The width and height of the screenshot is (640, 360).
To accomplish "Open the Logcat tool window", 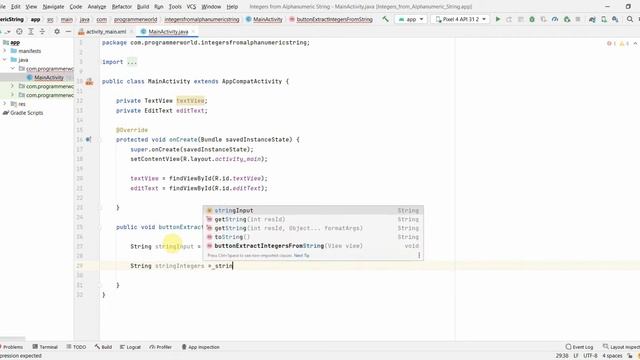I will [130, 347].
